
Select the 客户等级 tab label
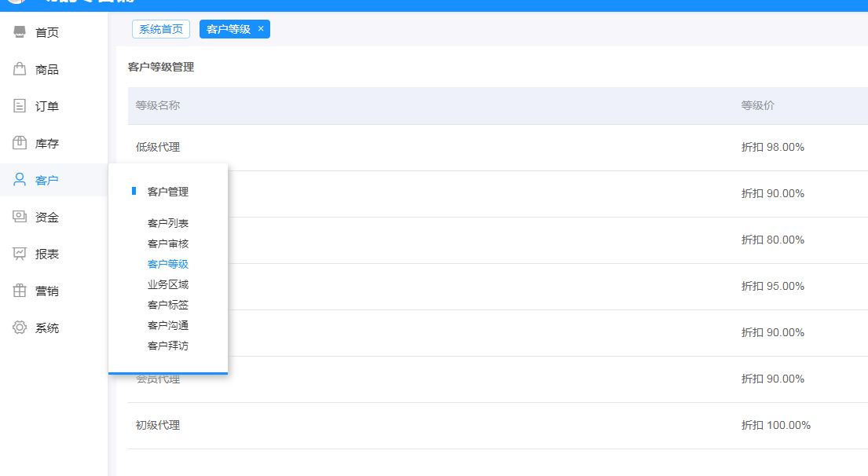[x=228, y=29]
